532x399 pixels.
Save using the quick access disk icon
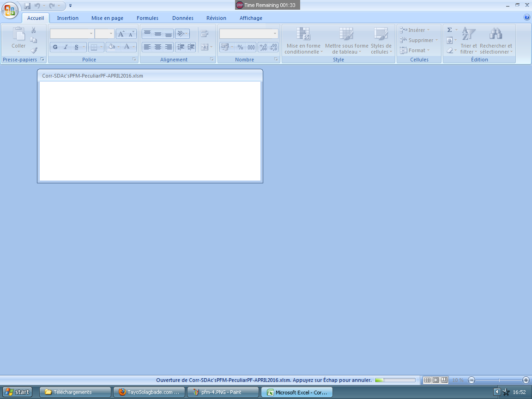(28, 6)
